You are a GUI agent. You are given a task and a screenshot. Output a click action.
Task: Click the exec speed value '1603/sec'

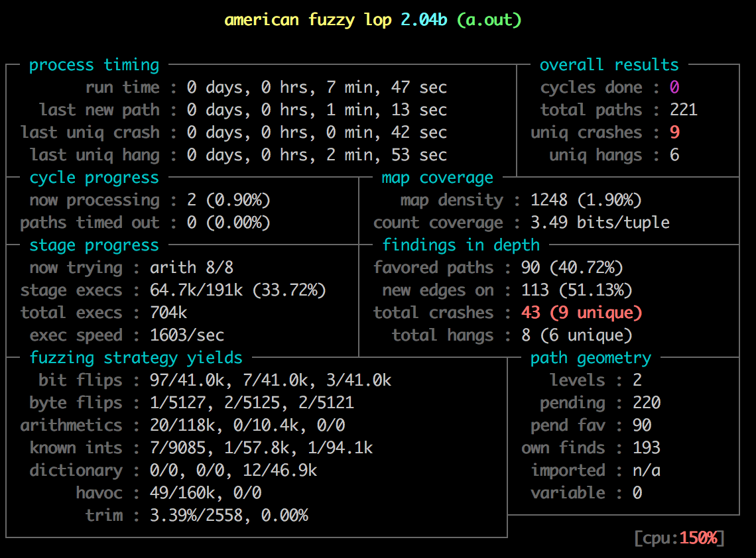186,335
